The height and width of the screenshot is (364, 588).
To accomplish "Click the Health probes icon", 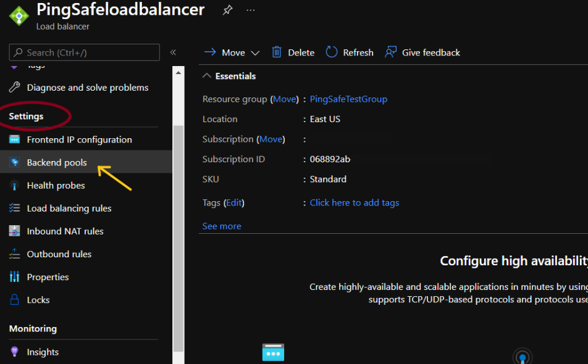I will tap(15, 186).
